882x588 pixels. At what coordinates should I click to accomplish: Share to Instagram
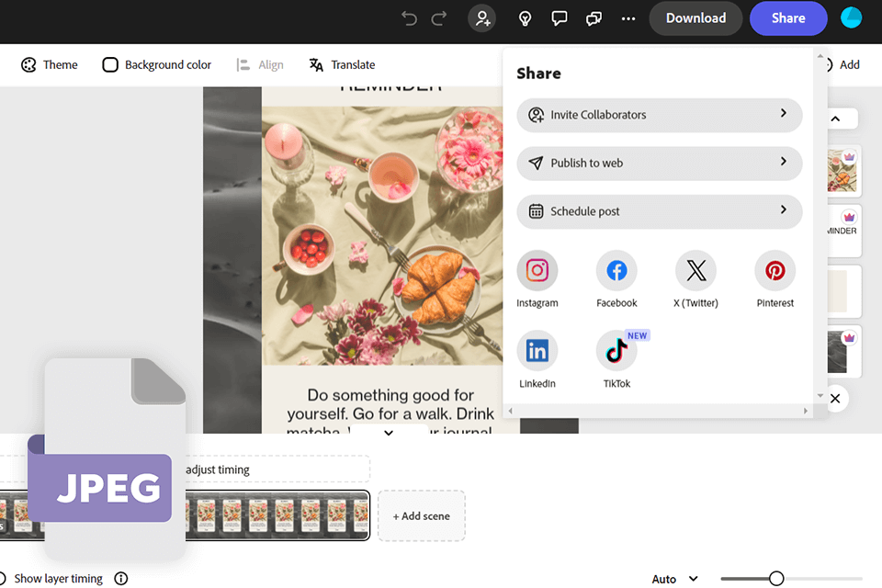coord(537,271)
